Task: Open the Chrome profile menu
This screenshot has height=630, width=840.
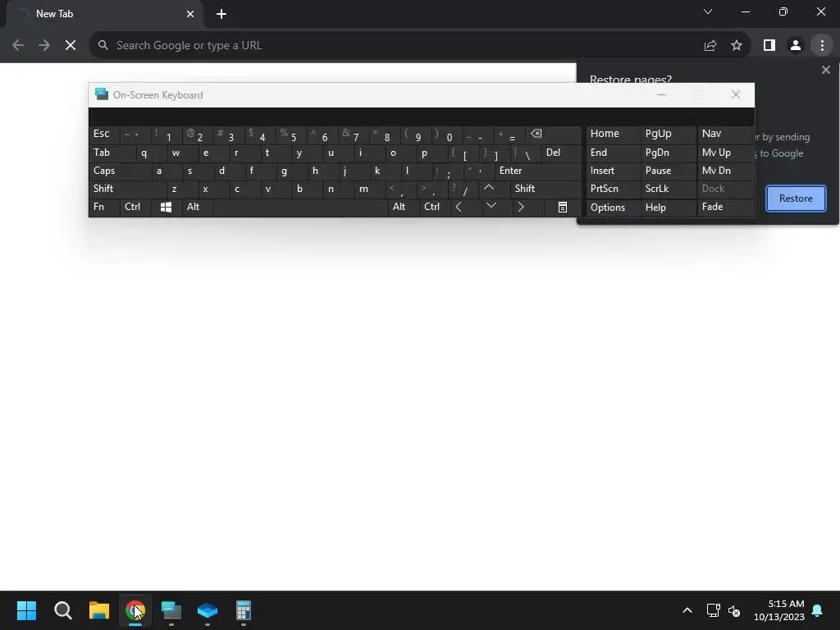Action: point(796,46)
